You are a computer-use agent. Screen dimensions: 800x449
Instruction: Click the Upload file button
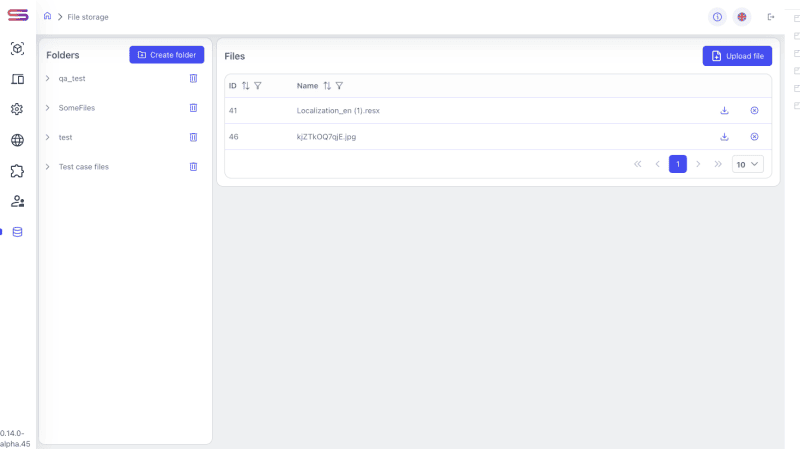coord(737,56)
